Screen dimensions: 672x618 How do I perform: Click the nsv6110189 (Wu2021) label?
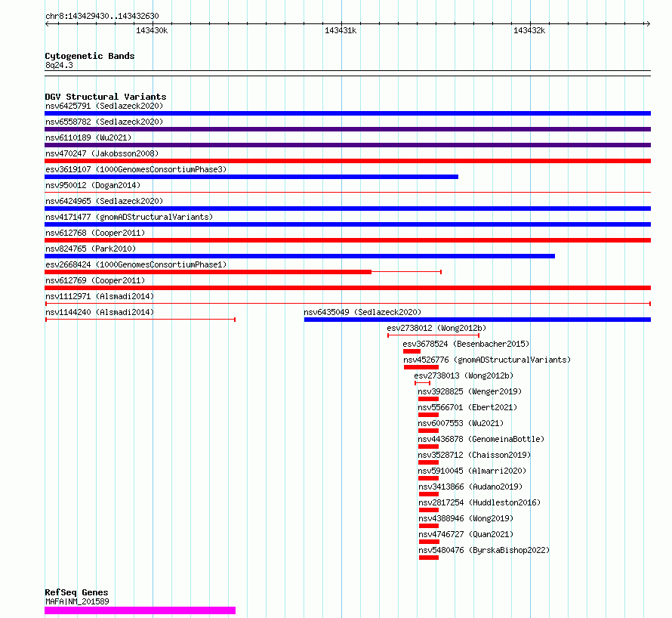coord(88,138)
